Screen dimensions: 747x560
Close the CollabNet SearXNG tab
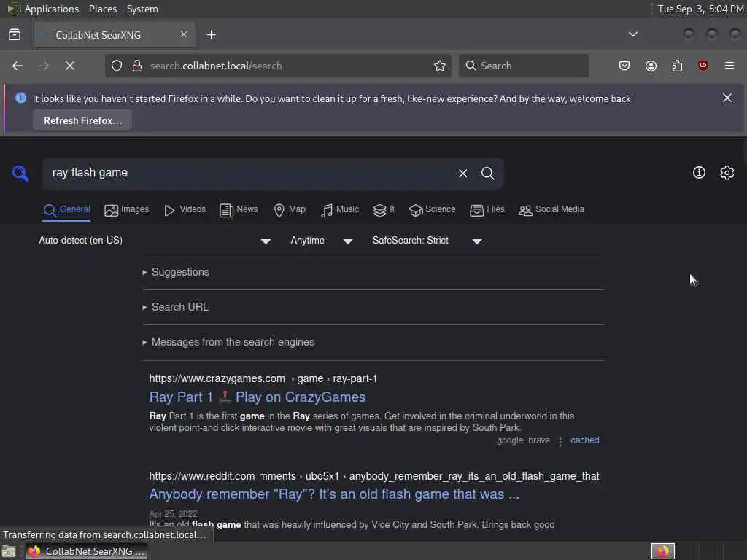184,34
